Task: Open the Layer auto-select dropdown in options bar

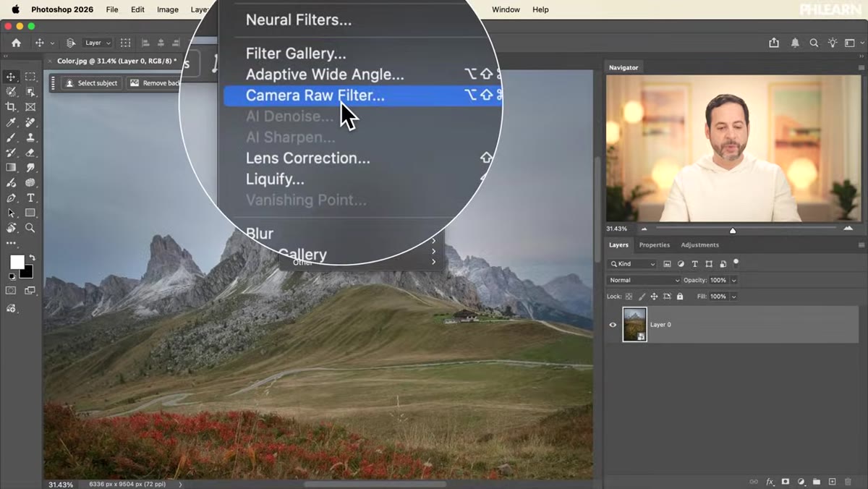Action: pos(98,43)
